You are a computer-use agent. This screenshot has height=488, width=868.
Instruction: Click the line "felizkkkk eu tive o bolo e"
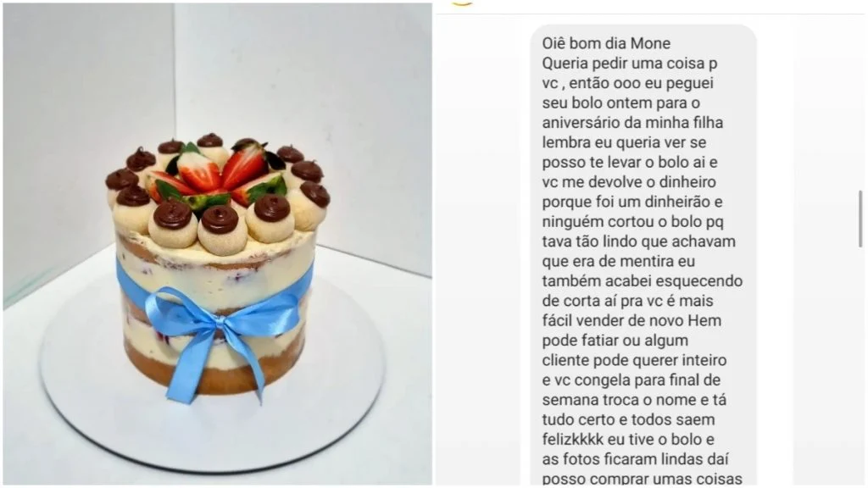[x=628, y=440]
